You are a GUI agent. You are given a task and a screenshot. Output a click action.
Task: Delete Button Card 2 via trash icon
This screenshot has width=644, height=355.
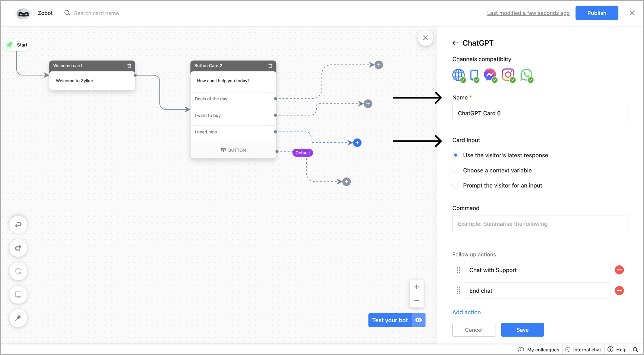270,66
